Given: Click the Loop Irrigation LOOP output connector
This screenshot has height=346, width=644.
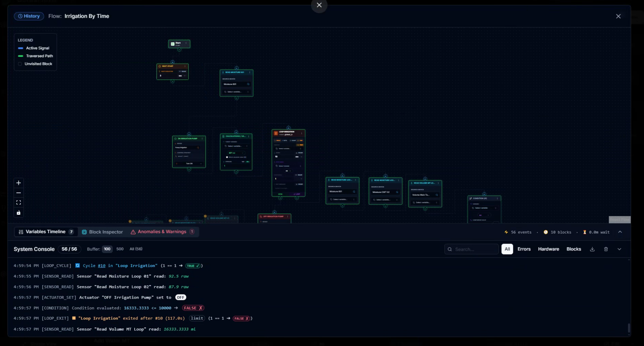Looking at the screenshot, I should point(297,198).
